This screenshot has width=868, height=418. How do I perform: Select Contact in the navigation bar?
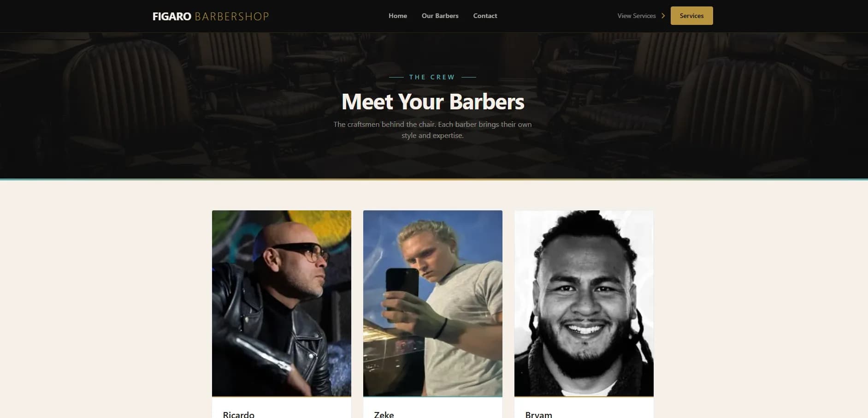point(485,16)
